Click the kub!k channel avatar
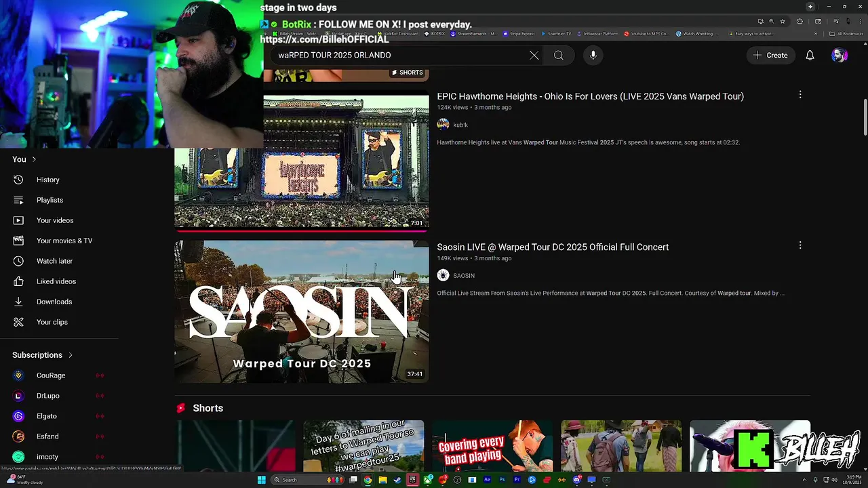868x488 pixels. (x=443, y=125)
